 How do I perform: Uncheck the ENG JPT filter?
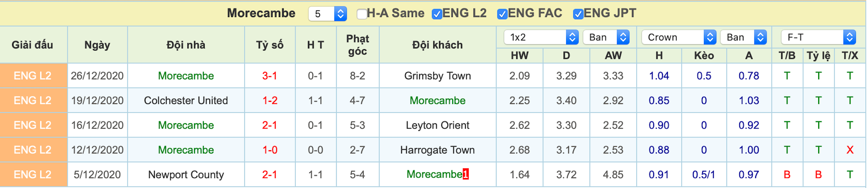578,14
